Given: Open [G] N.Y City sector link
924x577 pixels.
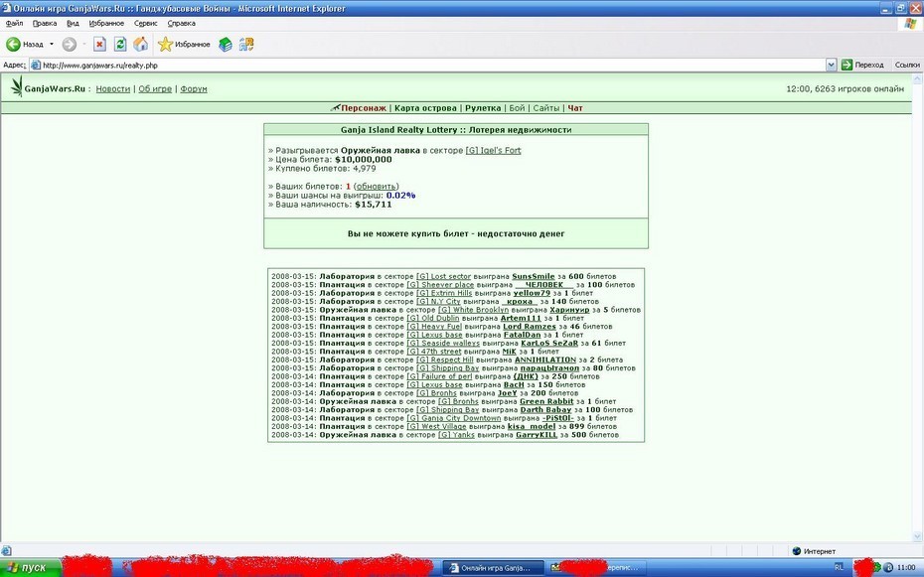Looking at the screenshot, I should pos(438,302).
